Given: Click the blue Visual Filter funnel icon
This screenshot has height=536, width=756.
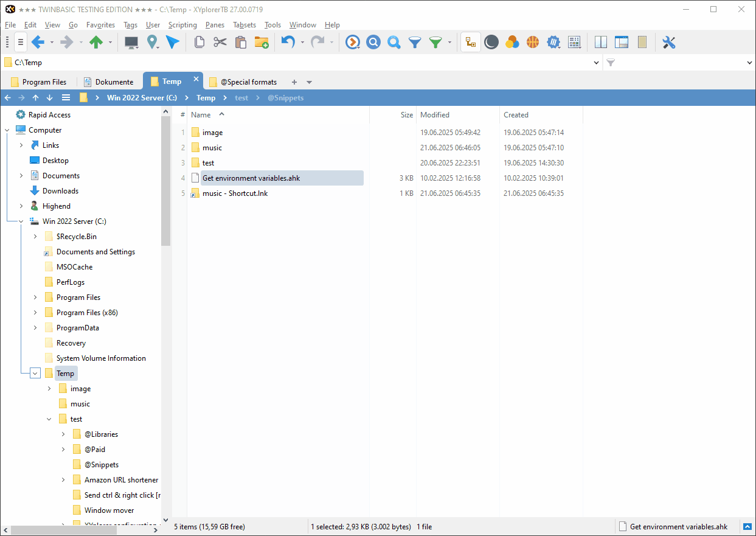Looking at the screenshot, I should click(x=415, y=42).
